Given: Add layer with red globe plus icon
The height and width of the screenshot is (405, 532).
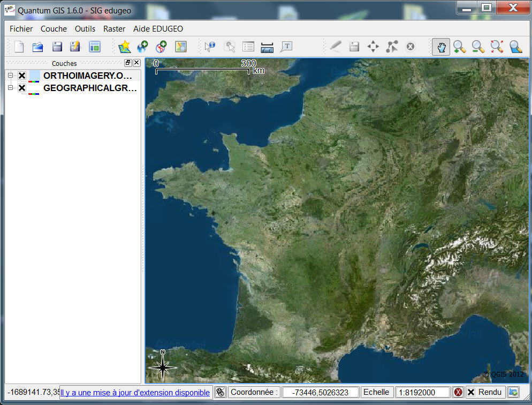Looking at the screenshot, I should (161, 47).
